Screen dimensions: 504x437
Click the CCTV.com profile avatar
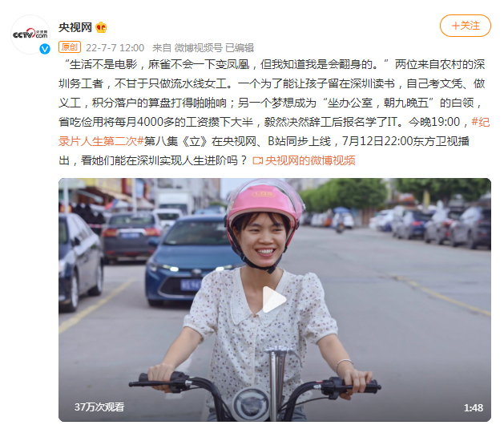[30, 34]
